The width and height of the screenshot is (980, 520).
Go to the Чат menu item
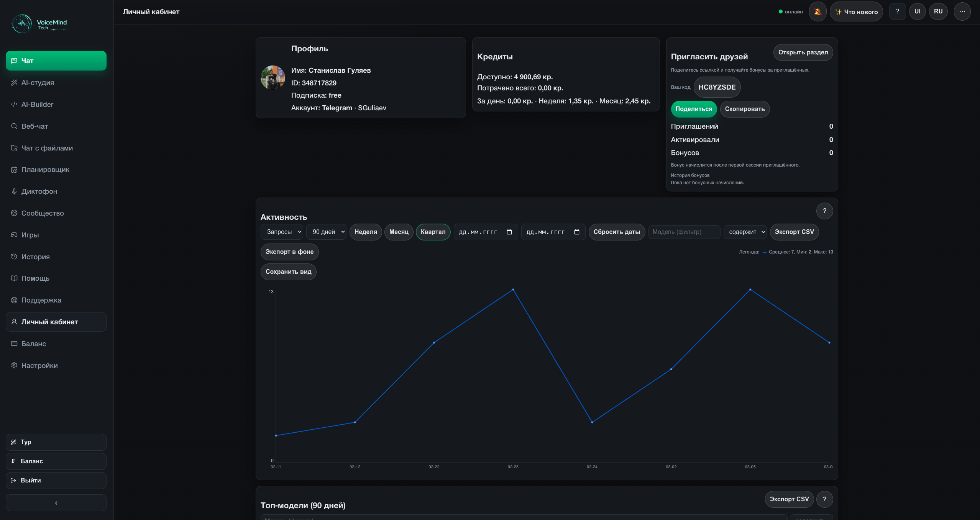[x=56, y=61]
